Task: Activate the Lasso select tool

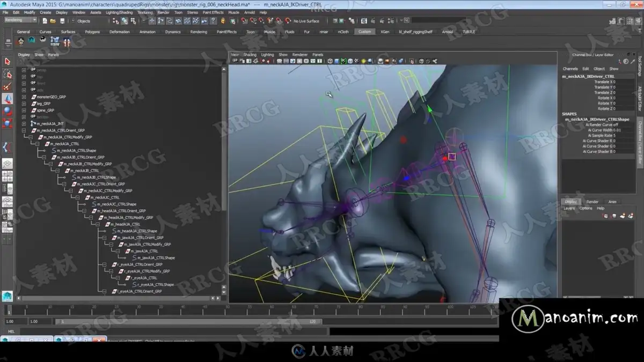Action: pos(8,74)
